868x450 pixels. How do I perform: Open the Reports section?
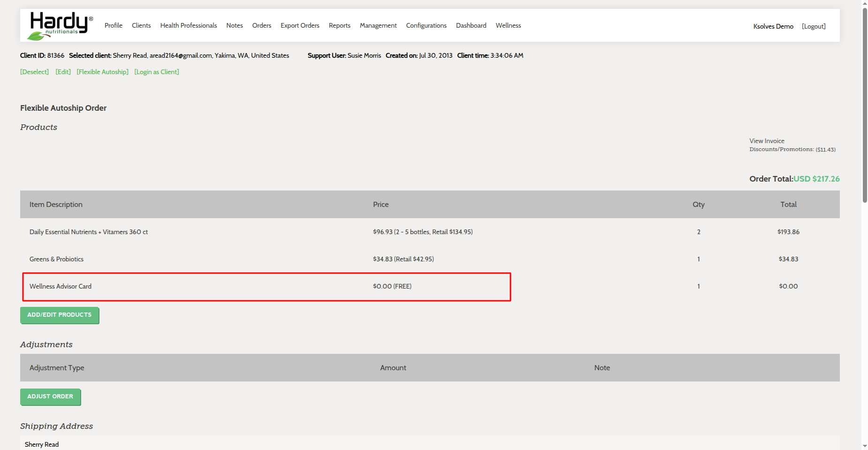[339, 25]
